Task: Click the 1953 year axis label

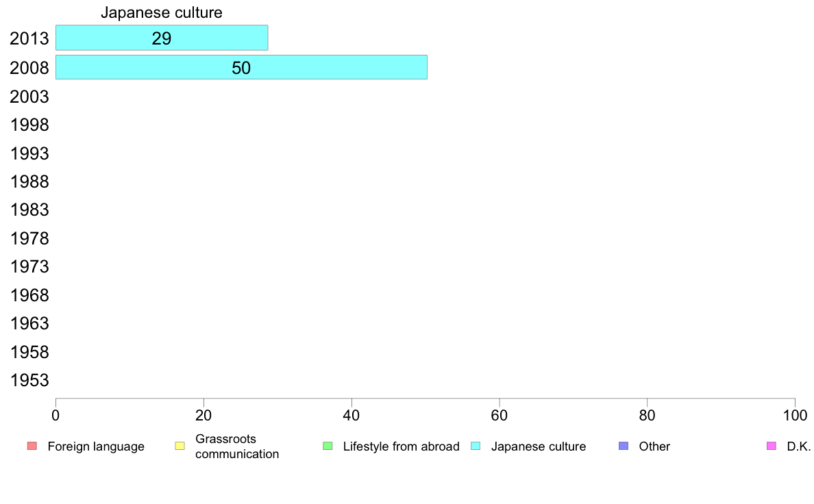Action: tap(29, 381)
